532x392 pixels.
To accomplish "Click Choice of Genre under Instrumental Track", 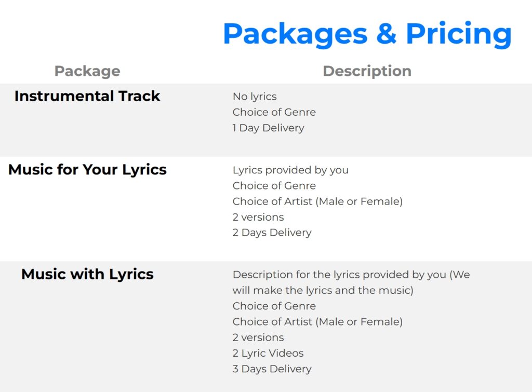I will coord(274,112).
